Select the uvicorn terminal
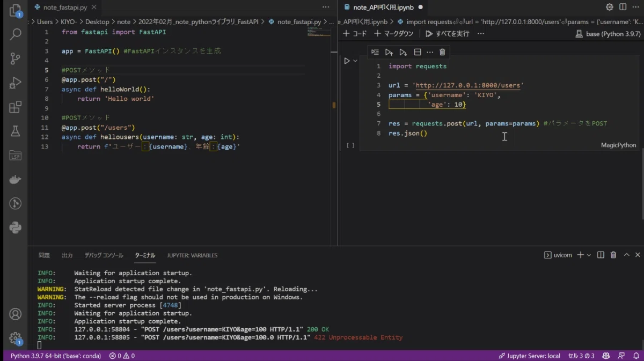644x361 pixels. tap(558, 255)
